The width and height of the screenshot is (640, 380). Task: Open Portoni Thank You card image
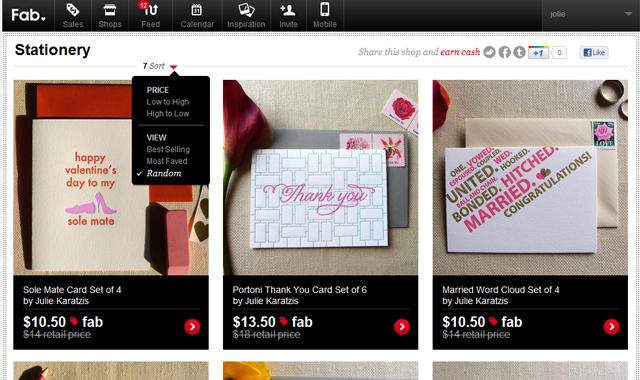pos(320,178)
